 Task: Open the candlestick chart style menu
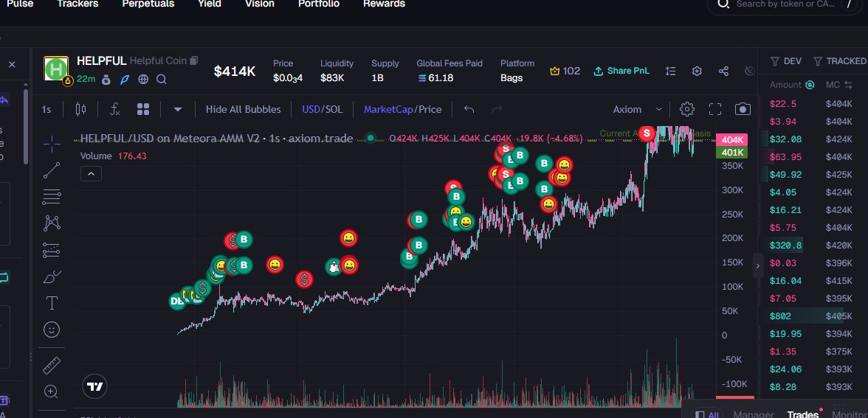pos(81,109)
